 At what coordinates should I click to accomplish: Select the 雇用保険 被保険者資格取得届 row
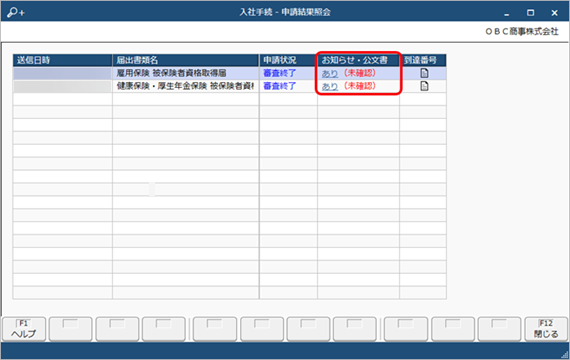pos(229,73)
